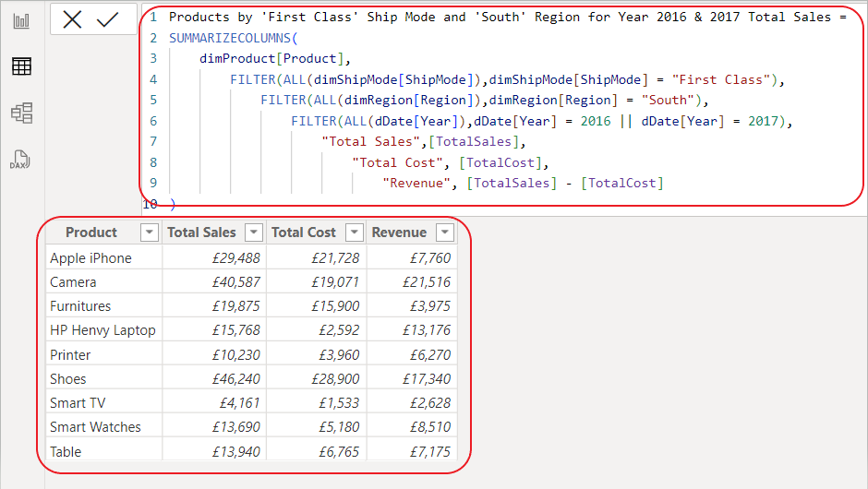This screenshot has height=489, width=868.
Task: Click the dDate[Year] 2016 filter line
Action: (x=542, y=121)
